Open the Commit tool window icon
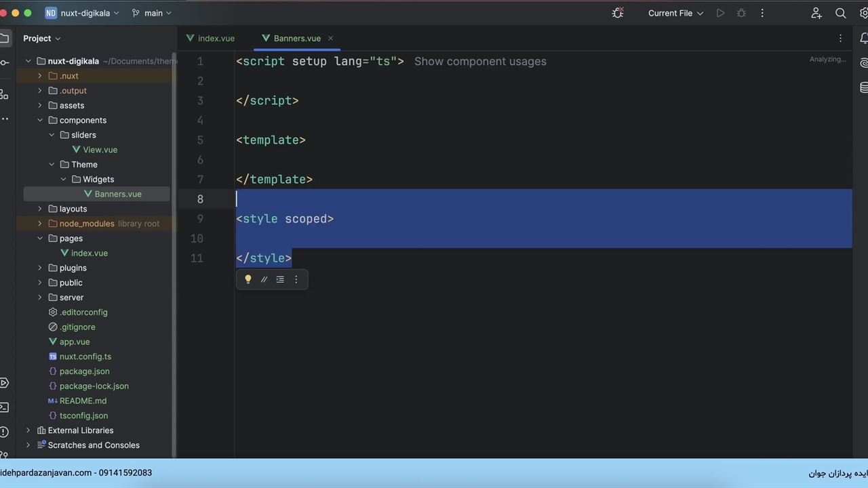The width and height of the screenshot is (868, 488). pos(4,63)
